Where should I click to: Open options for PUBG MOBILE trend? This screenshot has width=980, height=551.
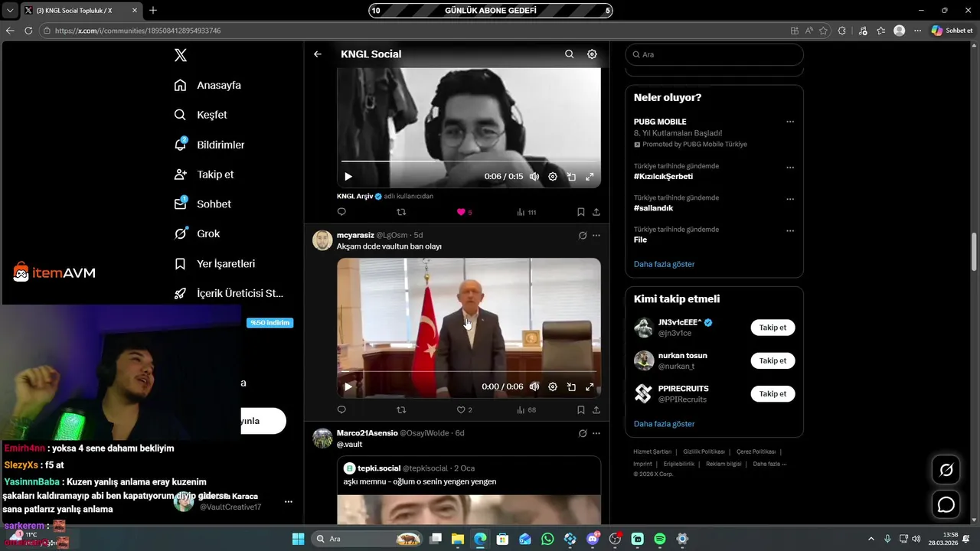tap(790, 122)
